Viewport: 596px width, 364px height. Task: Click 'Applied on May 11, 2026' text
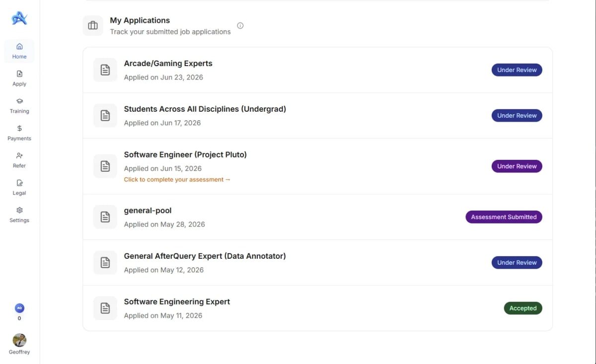(x=163, y=316)
